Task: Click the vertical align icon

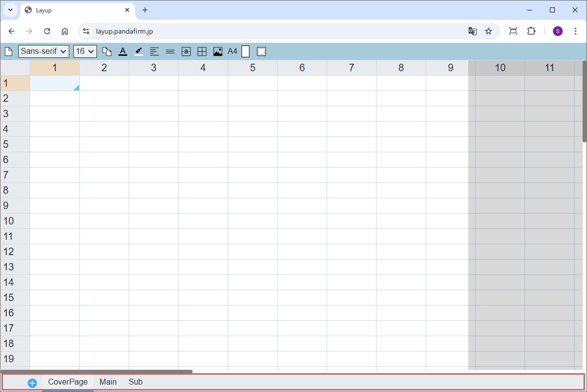Action: pos(170,51)
